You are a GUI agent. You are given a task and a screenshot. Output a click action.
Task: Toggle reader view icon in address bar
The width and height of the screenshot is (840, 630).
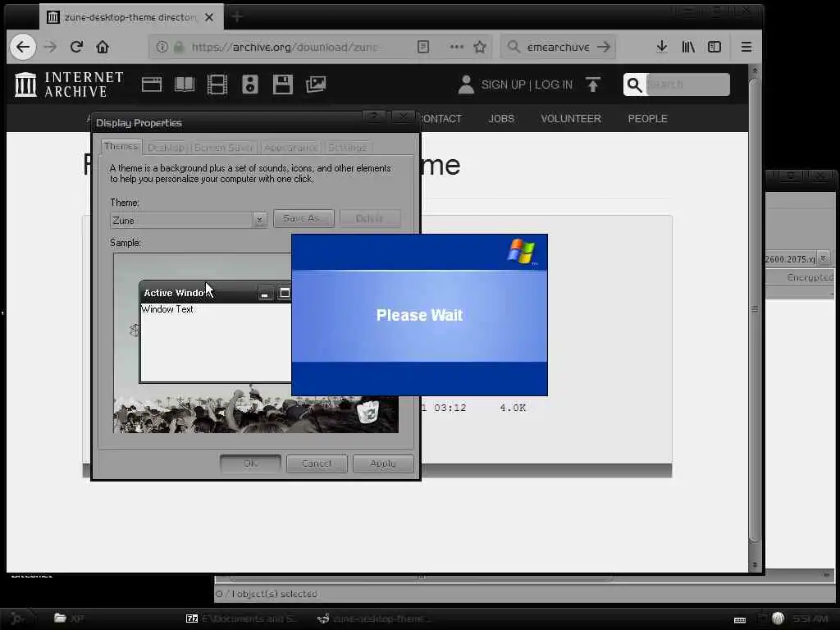point(423,47)
